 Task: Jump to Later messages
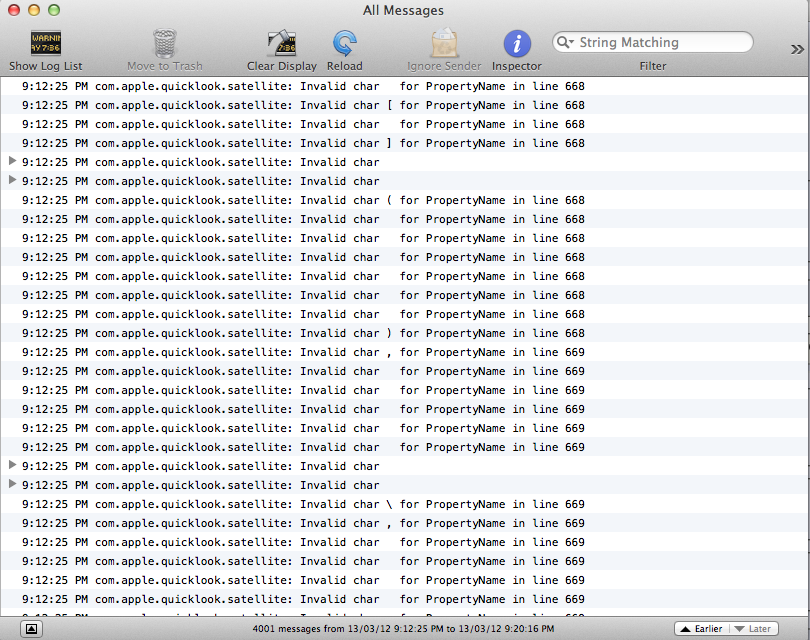click(754, 629)
